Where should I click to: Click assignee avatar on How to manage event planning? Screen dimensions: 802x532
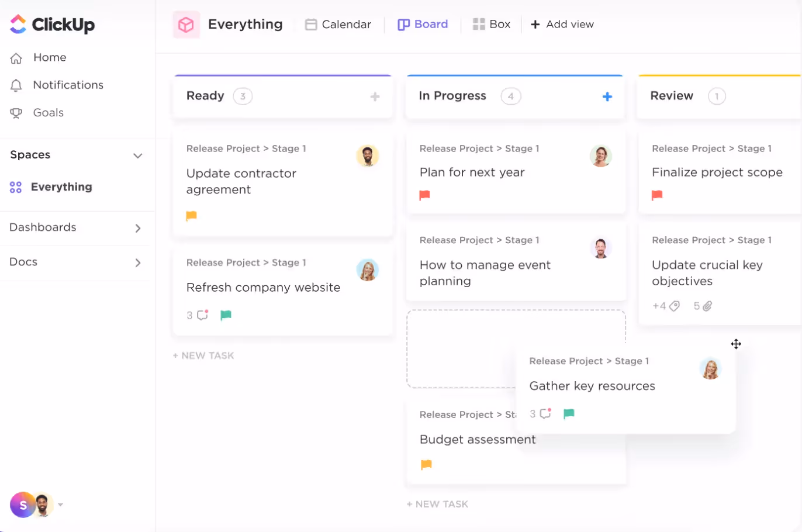601,248
